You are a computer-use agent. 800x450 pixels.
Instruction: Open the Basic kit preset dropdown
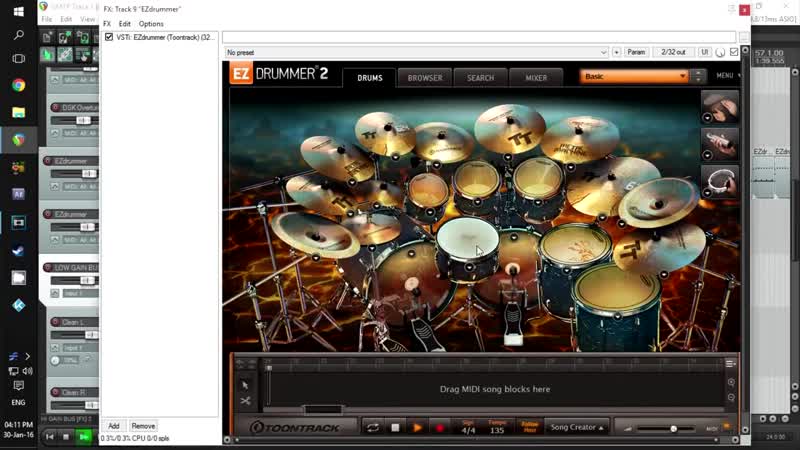tap(634, 77)
